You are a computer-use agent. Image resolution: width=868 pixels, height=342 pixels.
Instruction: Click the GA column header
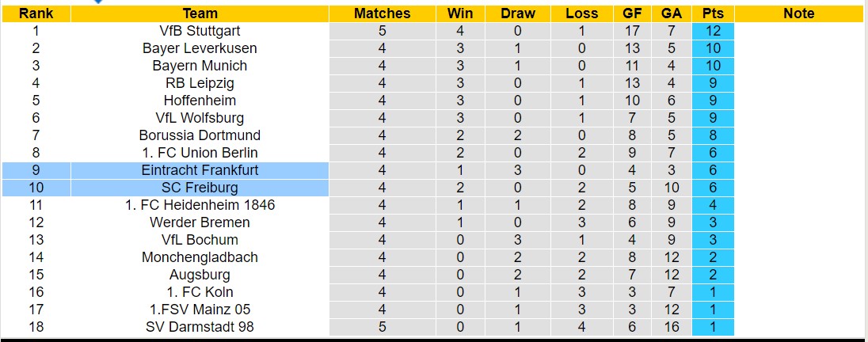point(671,13)
